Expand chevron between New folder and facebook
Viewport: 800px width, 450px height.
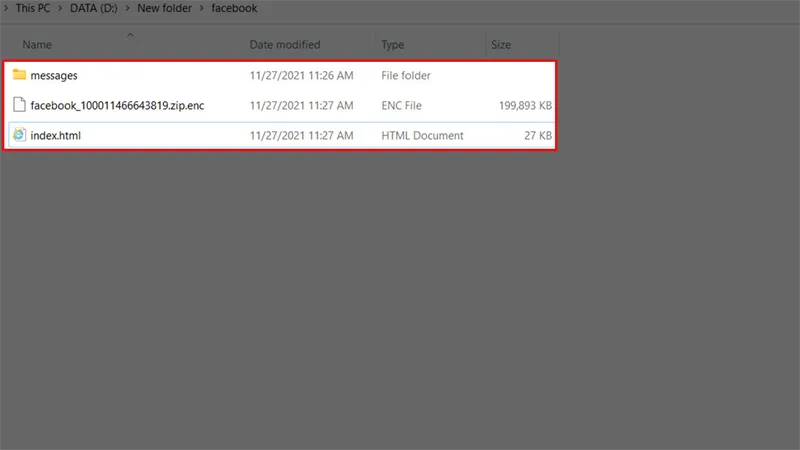click(203, 8)
